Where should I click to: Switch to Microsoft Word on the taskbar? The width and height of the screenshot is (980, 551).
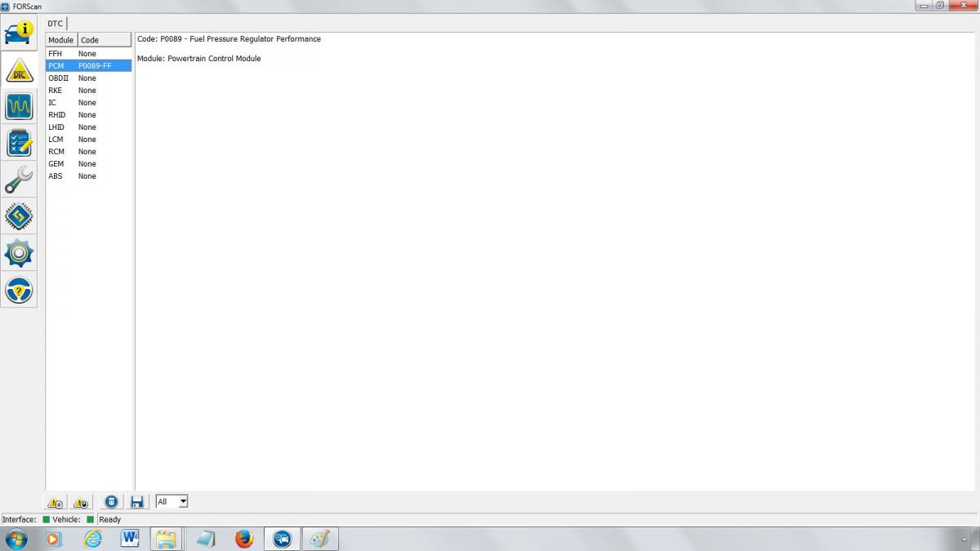[x=130, y=539]
